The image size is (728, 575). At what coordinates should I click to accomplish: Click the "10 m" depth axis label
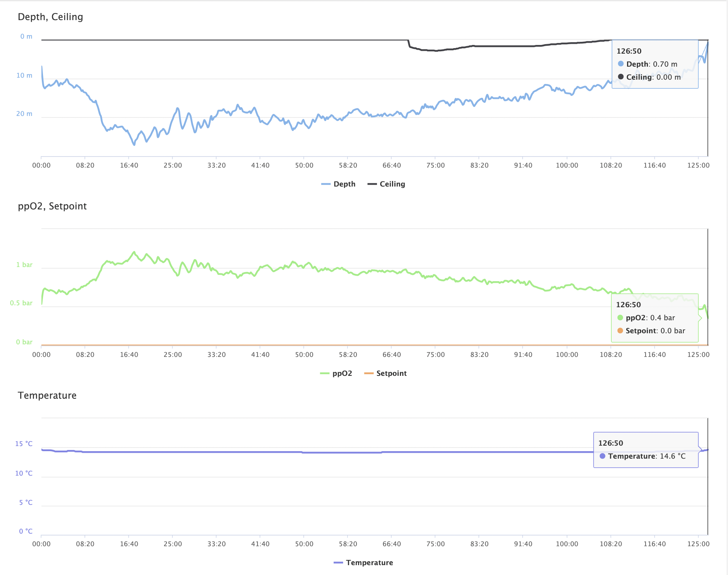24,75
